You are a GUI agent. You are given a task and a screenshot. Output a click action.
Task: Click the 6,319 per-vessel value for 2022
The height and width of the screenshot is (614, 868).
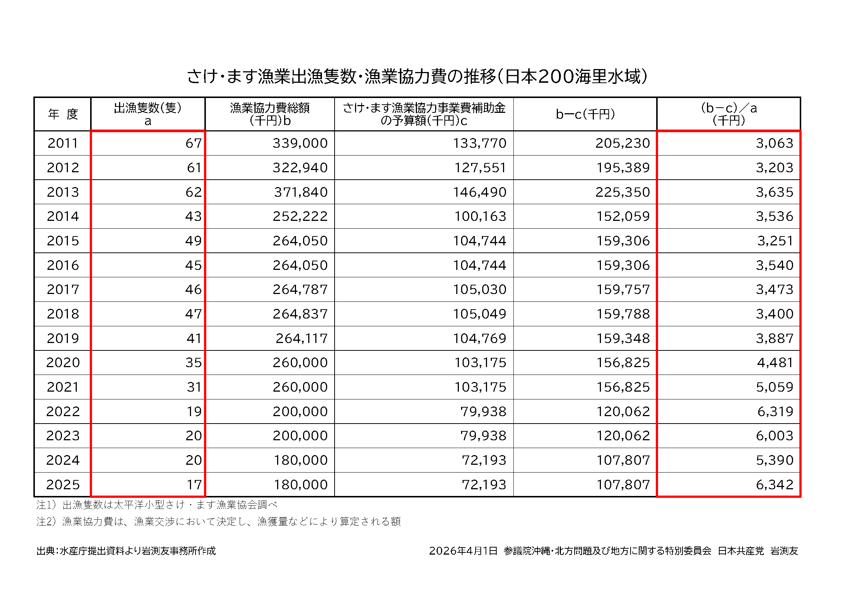coord(775,412)
